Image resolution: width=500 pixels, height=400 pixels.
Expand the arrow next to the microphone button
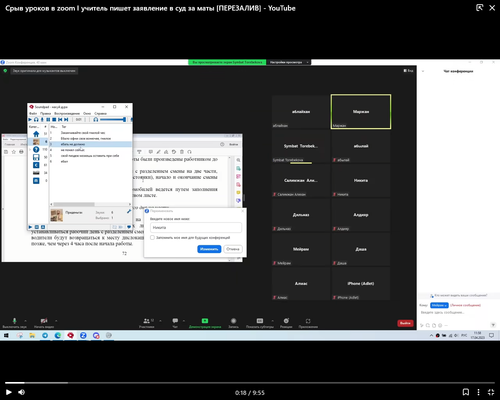coord(26,321)
